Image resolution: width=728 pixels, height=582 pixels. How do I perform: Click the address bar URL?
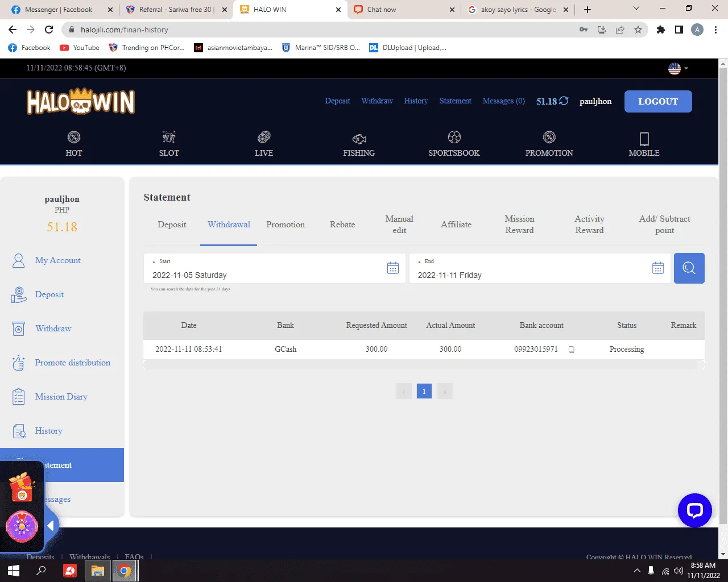pos(125,30)
